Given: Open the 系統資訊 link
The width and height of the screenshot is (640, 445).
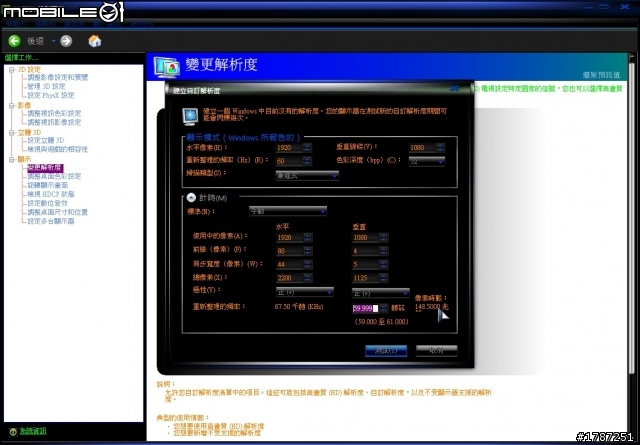Looking at the screenshot, I should 33,431.
